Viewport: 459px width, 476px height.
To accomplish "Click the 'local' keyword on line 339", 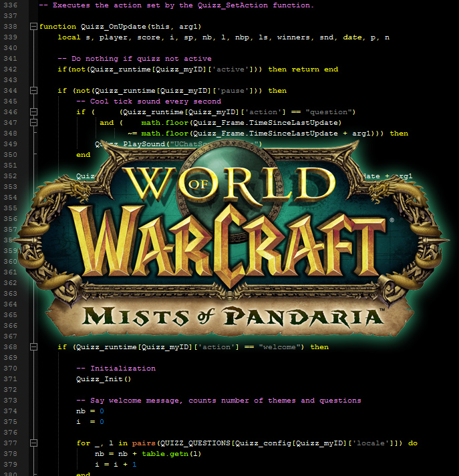I will point(69,37).
